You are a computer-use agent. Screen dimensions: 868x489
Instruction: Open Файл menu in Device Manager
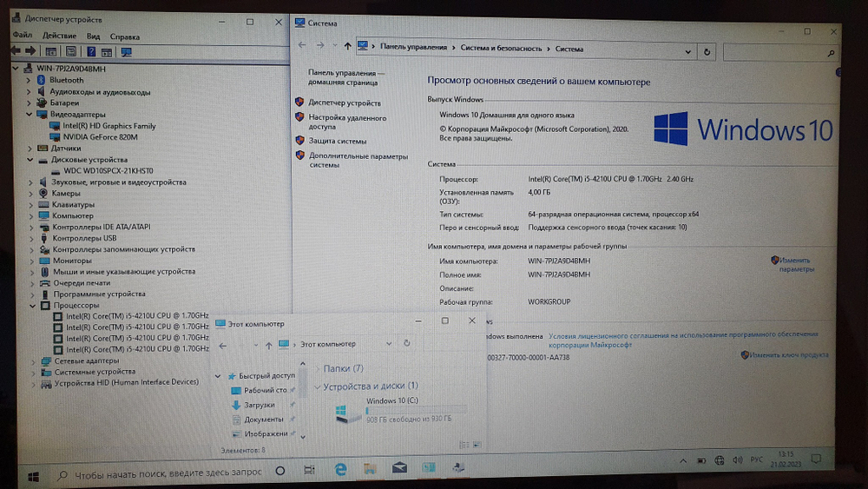tap(23, 35)
